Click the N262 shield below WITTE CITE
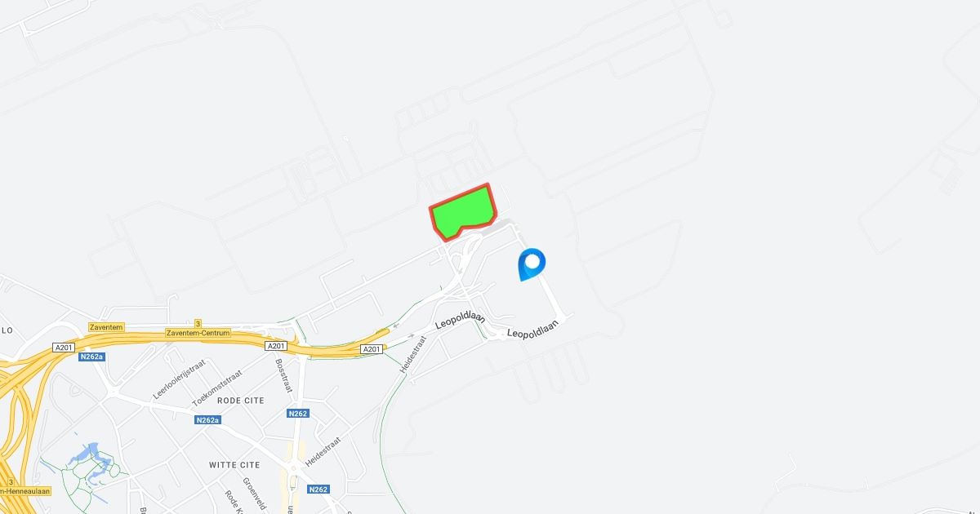 pos(318,490)
